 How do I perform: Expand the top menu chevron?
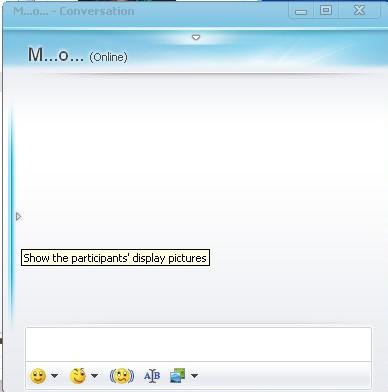click(196, 37)
